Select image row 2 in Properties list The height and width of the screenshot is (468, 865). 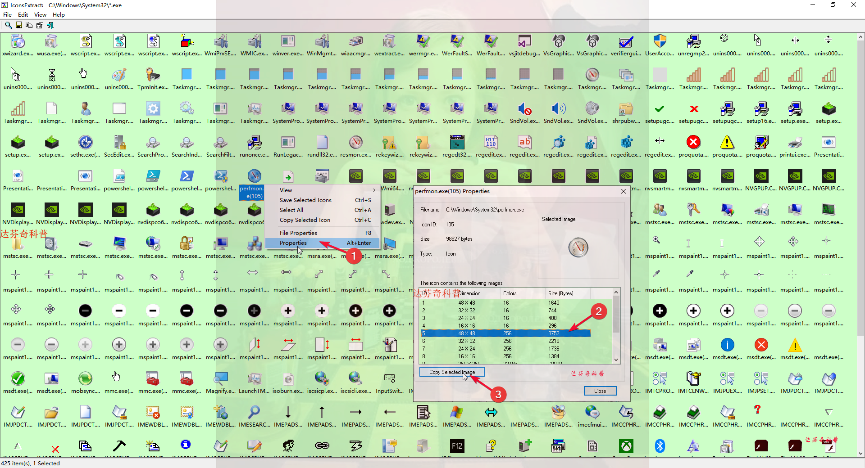[505, 310]
